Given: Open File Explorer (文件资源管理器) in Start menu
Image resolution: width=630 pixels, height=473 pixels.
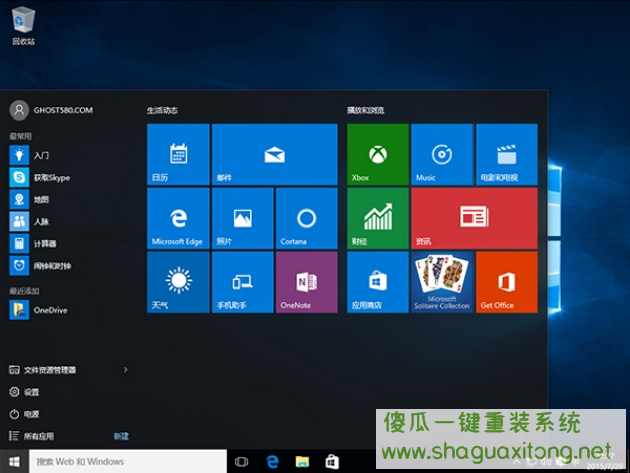Looking at the screenshot, I should point(42,370).
